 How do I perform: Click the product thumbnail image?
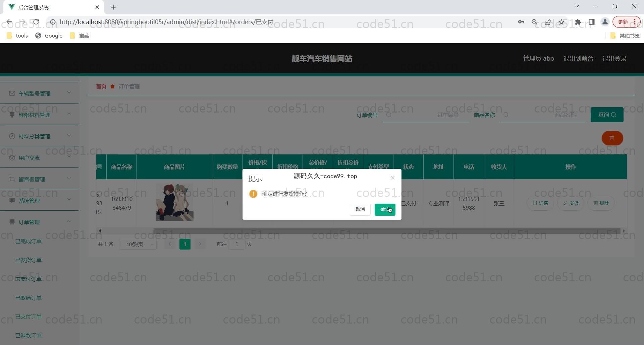coord(174,202)
